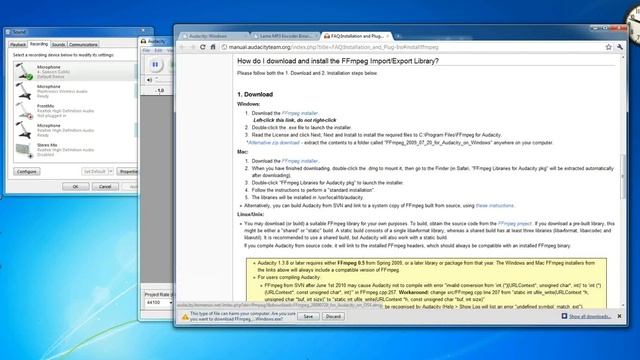Click Properties in the Sound dialog

(x=128, y=171)
